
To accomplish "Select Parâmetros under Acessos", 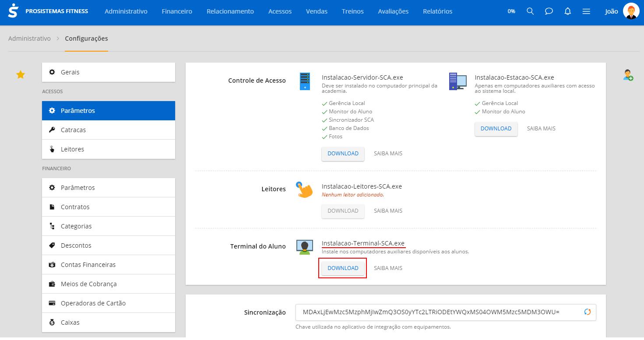I will coord(109,111).
